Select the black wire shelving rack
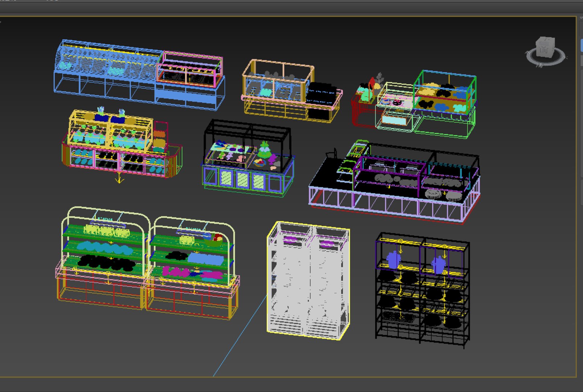Image resolution: width=583 pixels, height=392 pixels. 423,290
